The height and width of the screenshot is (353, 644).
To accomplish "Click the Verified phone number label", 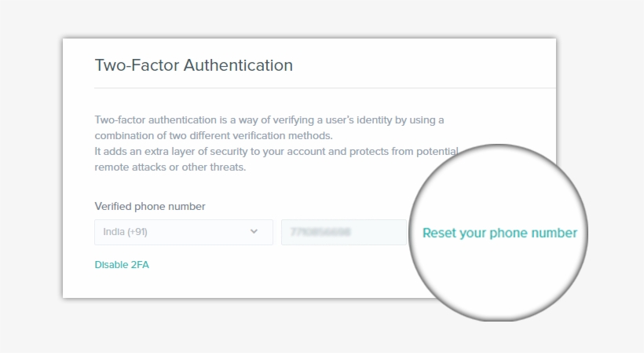I will [149, 207].
